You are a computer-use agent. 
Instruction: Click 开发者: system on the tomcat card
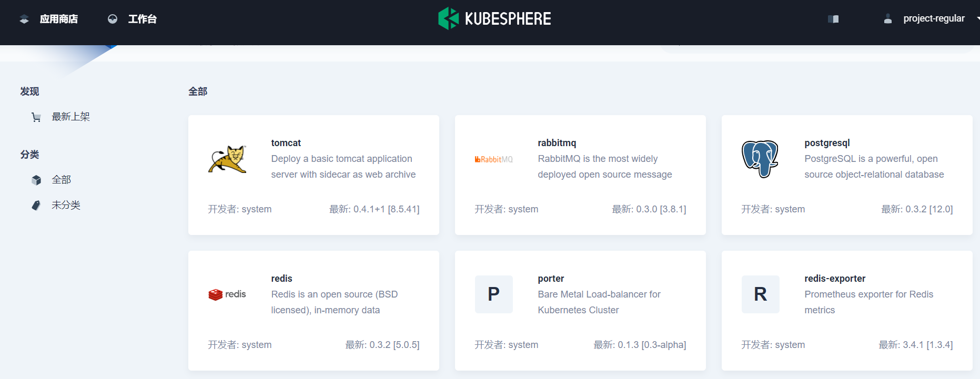point(240,209)
